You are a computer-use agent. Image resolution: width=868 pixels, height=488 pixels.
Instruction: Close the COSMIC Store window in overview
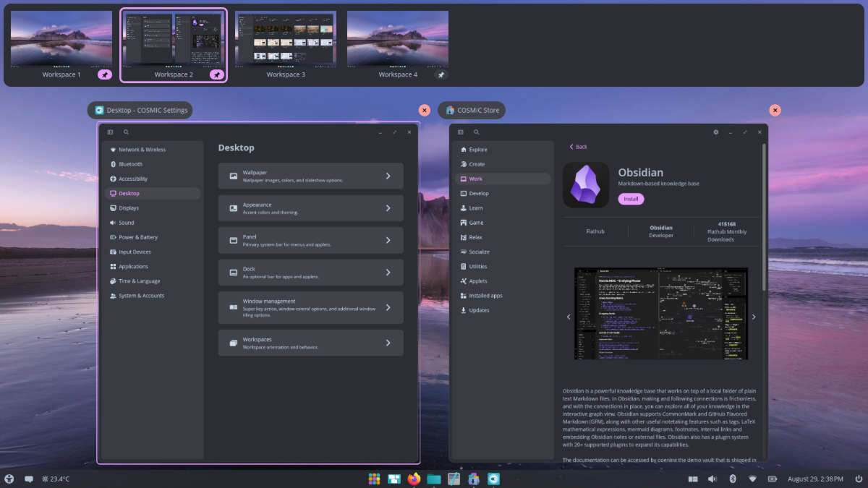(775, 111)
